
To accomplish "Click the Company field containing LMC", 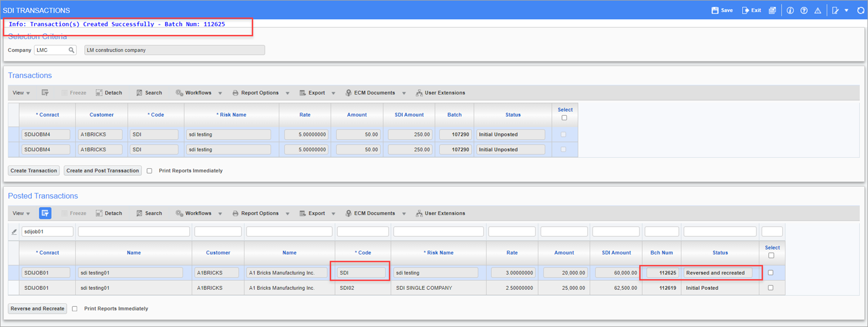I will click(x=51, y=50).
